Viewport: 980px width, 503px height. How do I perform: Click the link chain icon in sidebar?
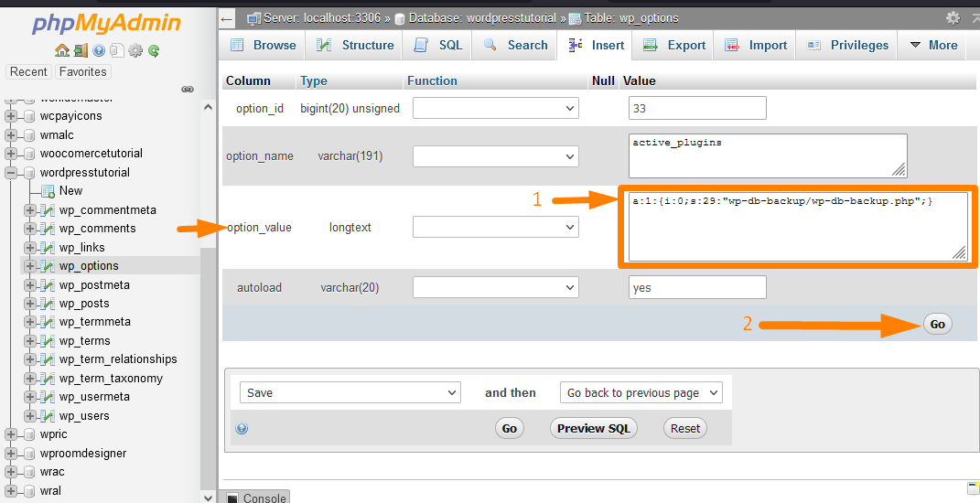click(x=188, y=90)
